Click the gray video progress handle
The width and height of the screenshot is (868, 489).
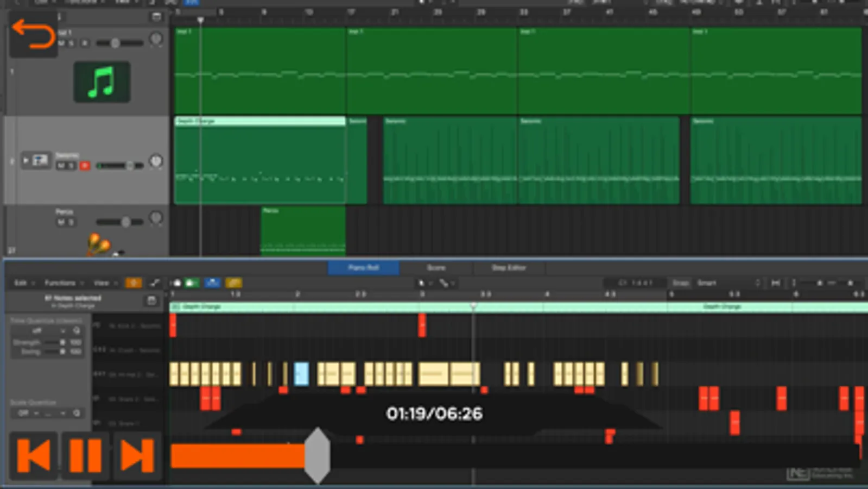tap(317, 455)
